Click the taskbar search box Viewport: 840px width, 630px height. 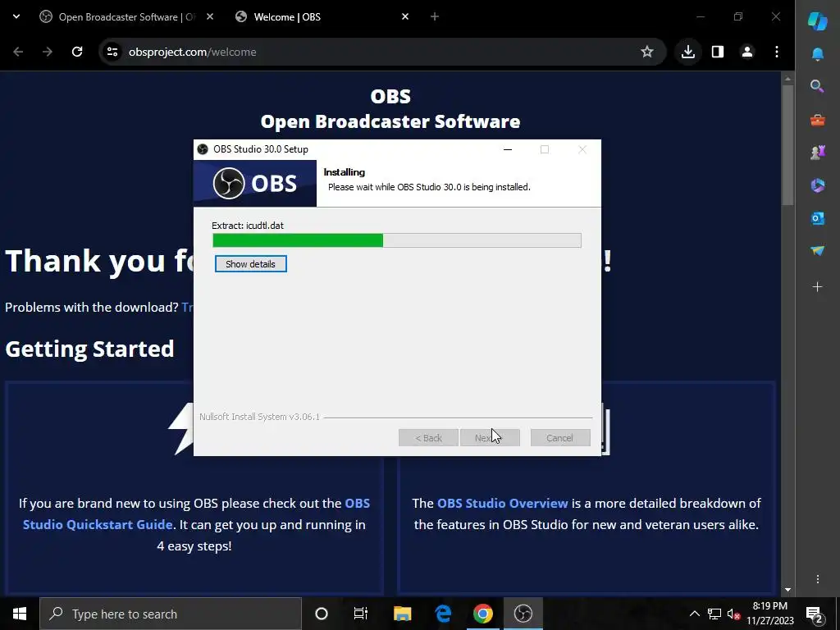pyautogui.click(x=171, y=614)
